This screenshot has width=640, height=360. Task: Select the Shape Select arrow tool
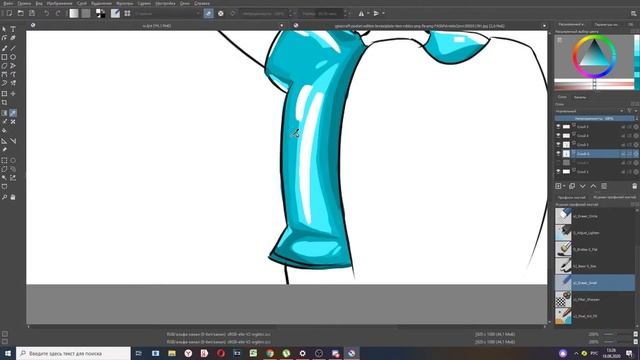pyautogui.click(x=4, y=29)
